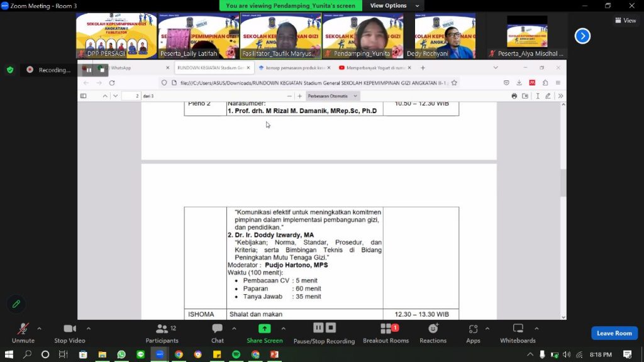The height and width of the screenshot is (362, 644).
Task: Click the green Share Screen icon
Action: click(x=264, y=329)
